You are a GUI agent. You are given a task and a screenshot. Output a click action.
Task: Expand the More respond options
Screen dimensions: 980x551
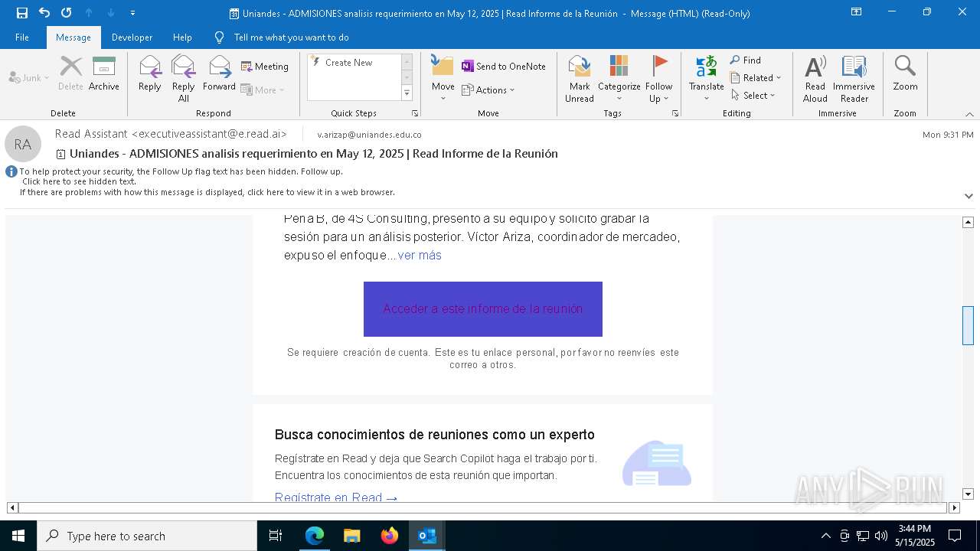263,90
